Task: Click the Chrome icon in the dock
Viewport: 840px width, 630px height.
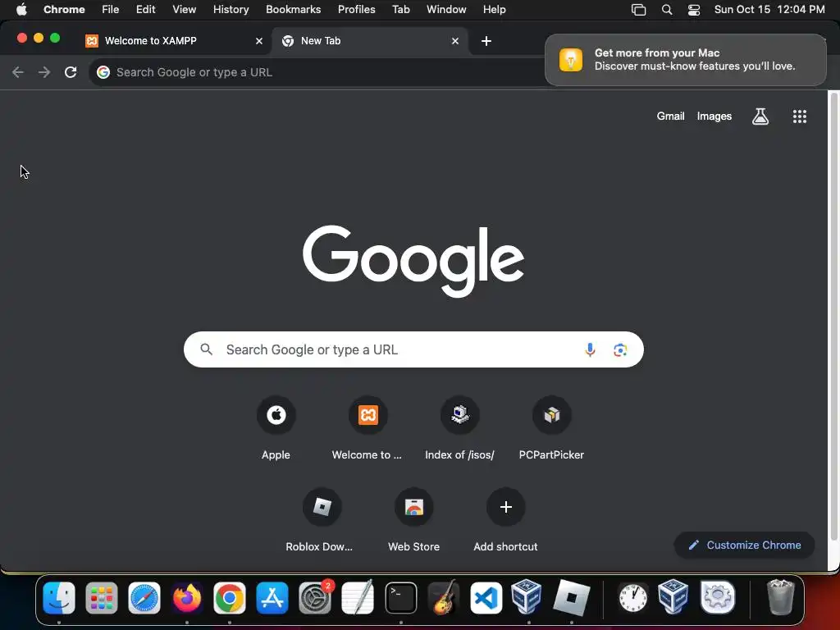Action: (x=230, y=598)
